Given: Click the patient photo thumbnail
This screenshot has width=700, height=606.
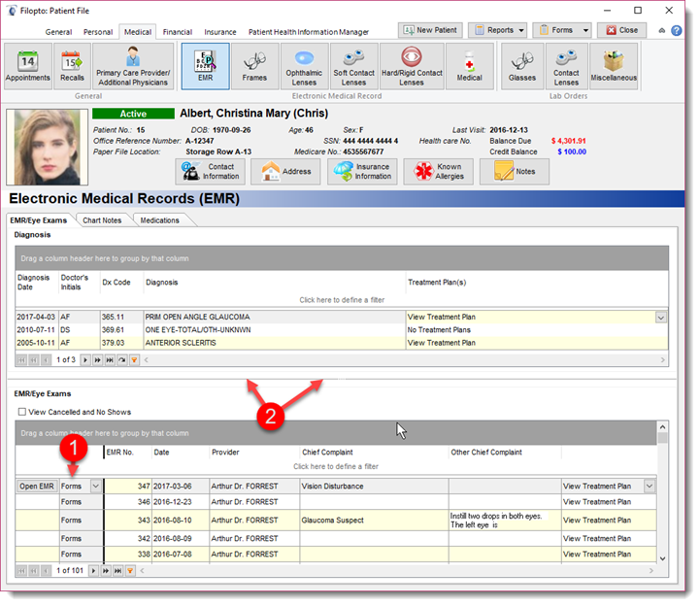Looking at the screenshot, I should pyautogui.click(x=48, y=148).
